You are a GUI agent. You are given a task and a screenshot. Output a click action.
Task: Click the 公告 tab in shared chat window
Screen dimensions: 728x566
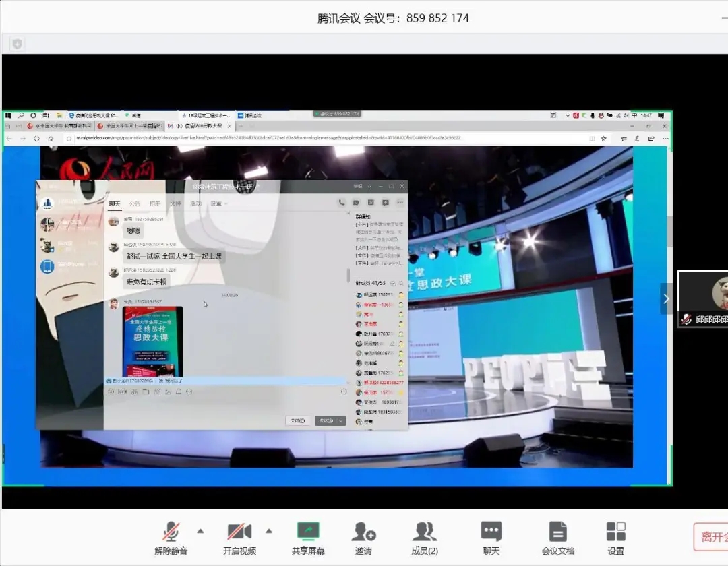(135, 203)
